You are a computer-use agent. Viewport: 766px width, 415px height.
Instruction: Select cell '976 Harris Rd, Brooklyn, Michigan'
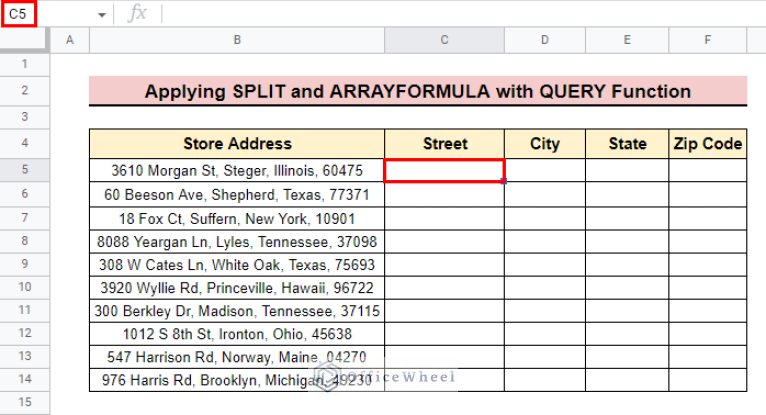pyautogui.click(x=237, y=380)
